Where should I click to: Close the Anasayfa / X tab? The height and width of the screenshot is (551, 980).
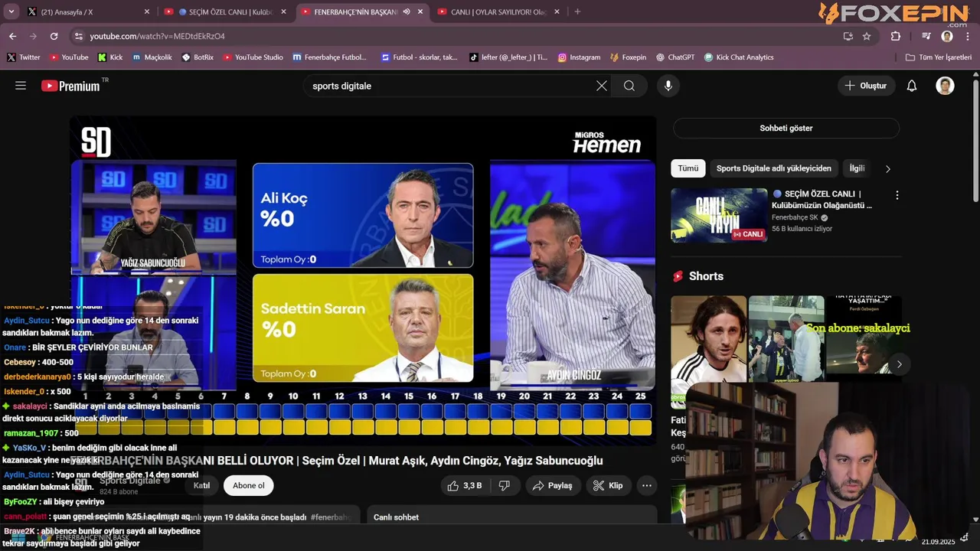[147, 11]
